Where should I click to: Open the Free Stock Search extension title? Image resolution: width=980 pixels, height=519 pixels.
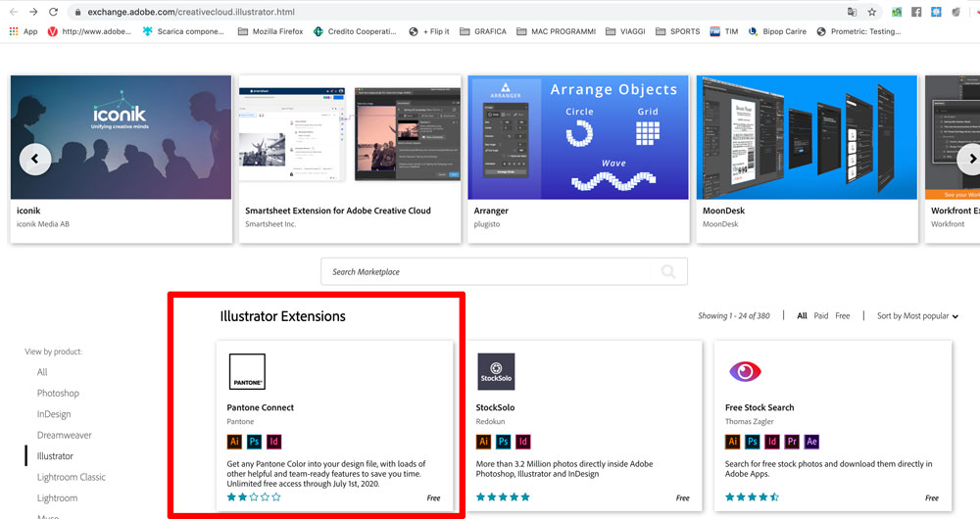point(759,407)
